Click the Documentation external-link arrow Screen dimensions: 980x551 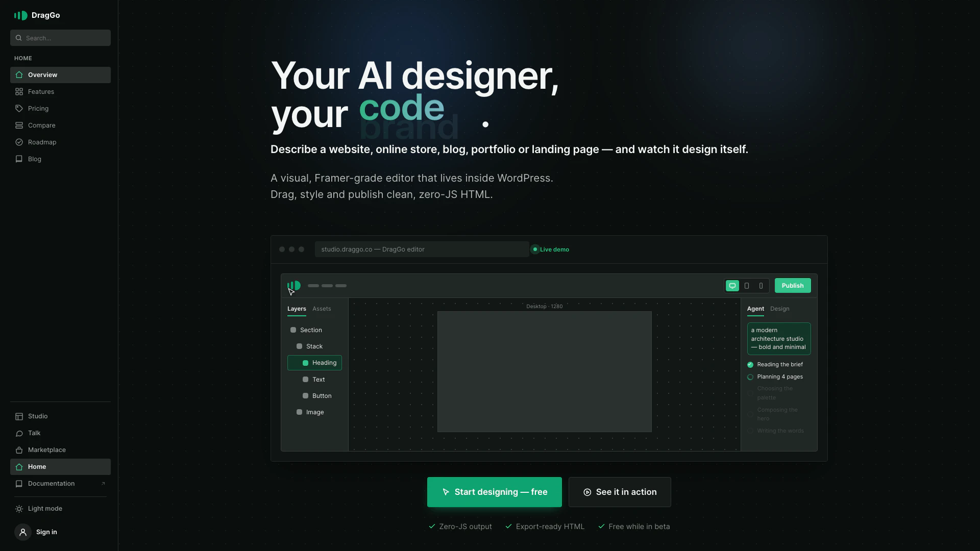[x=103, y=484]
